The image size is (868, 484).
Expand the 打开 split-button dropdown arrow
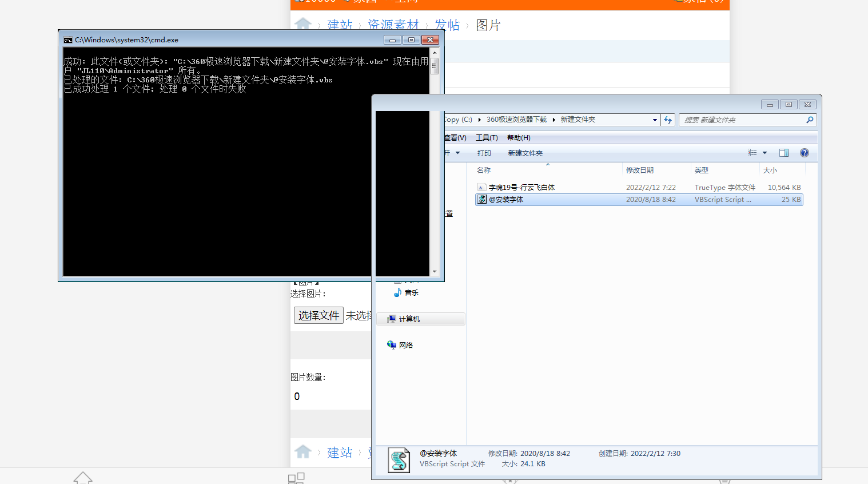(x=456, y=153)
